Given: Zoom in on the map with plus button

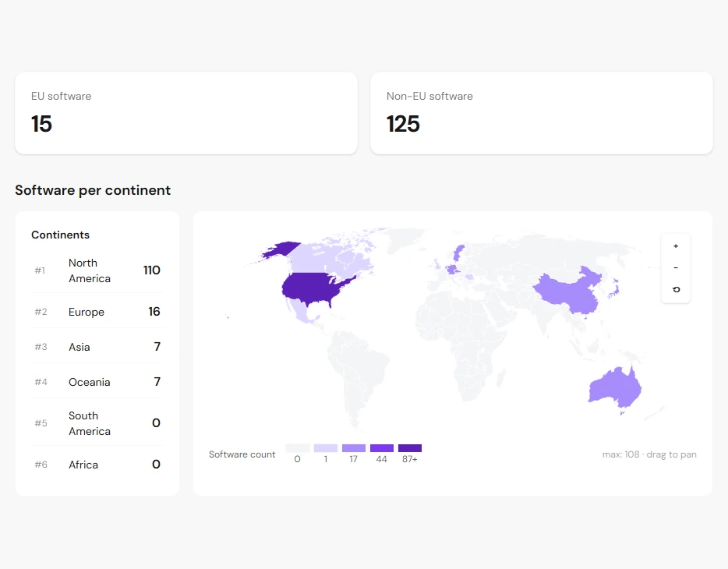Looking at the screenshot, I should [676, 246].
